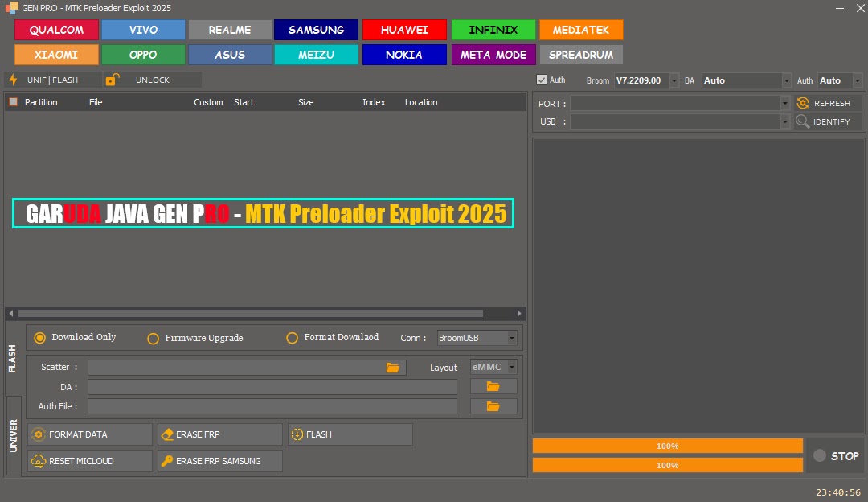Image resolution: width=868 pixels, height=502 pixels.
Task: Browse for Auth File folder icon
Action: [493, 406]
